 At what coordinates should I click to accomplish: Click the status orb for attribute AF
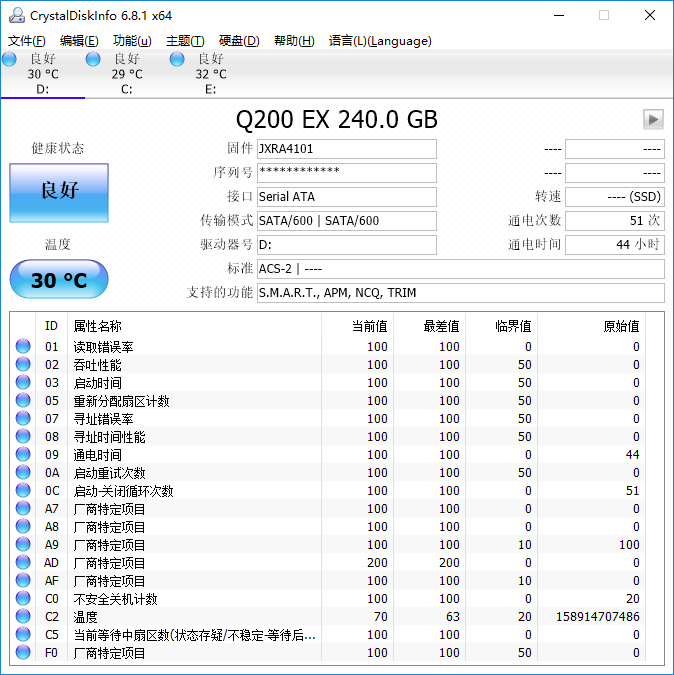point(23,580)
